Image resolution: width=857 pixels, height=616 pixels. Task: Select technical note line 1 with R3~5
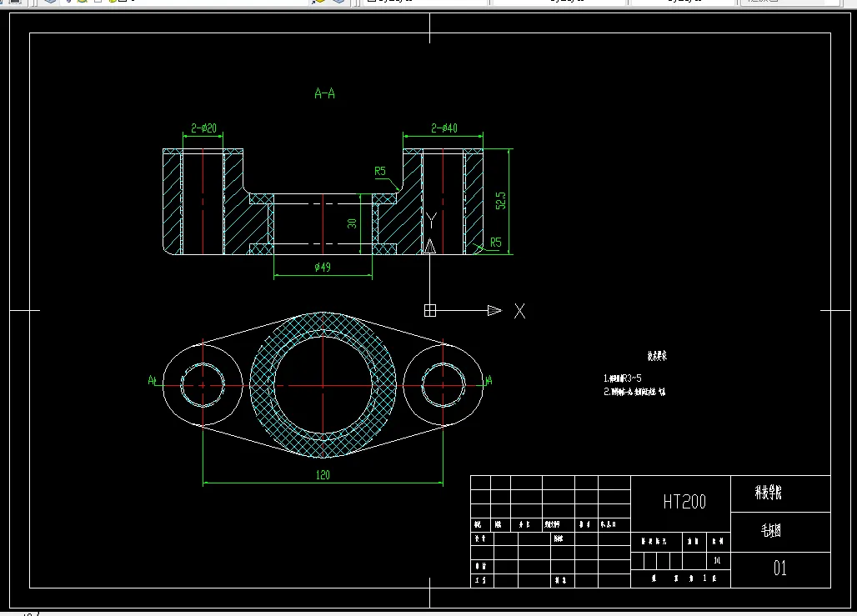(x=623, y=378)
